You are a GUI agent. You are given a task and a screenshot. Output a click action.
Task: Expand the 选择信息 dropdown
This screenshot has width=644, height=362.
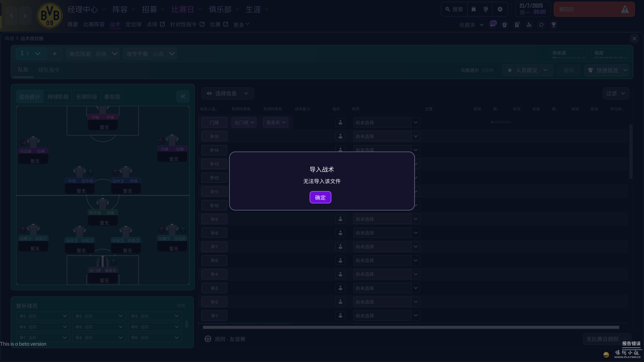[228, 94]
